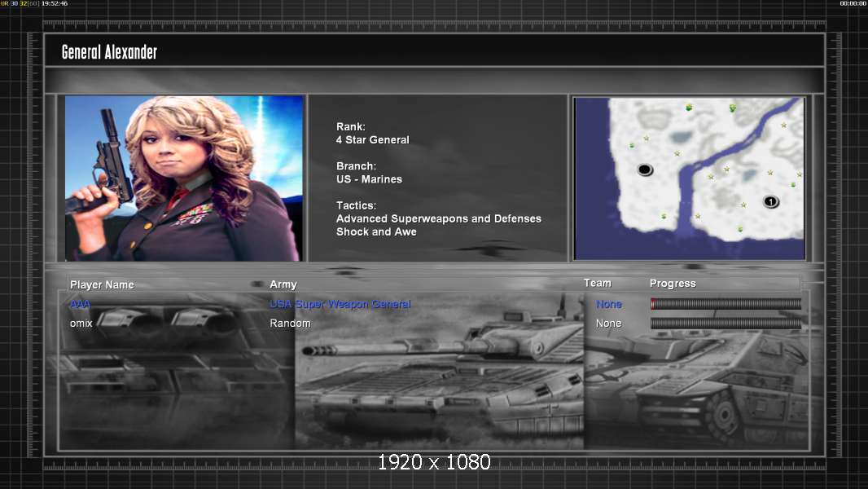Click omix's team value 'None'

pos(608,323)
